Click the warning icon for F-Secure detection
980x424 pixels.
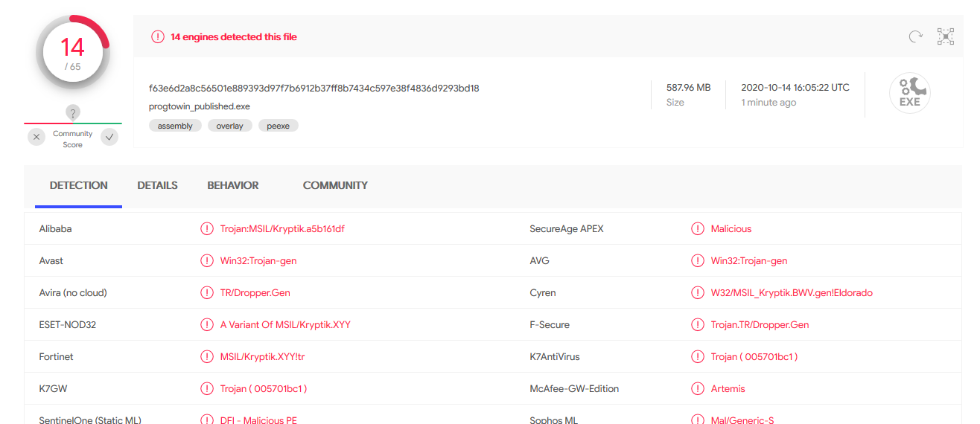tap(698, 324)
